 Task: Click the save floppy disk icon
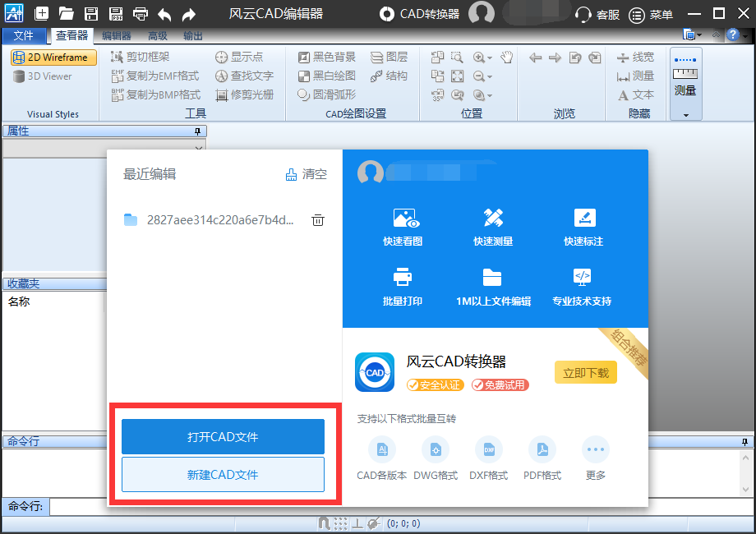tap(90, 13)
